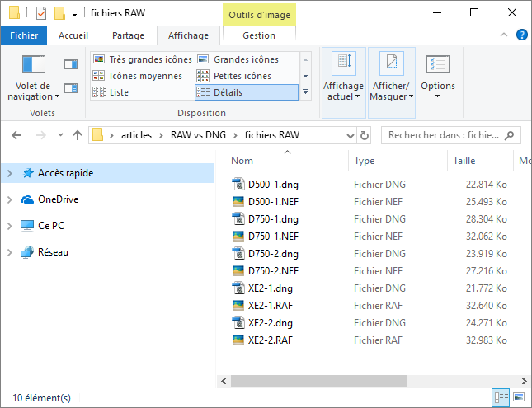Open the Volet de navigation menu
This screenshot has width=532, height=408.
pos(33,78)
